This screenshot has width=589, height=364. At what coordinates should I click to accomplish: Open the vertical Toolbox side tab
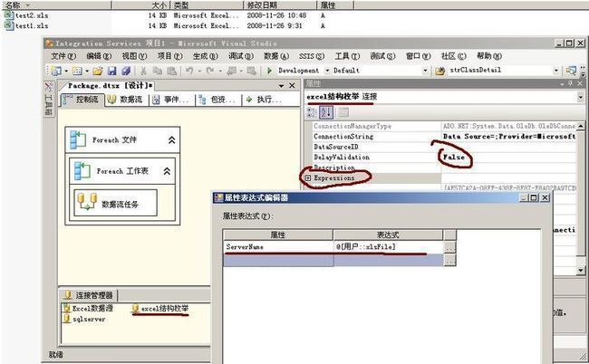coord(48,99)
